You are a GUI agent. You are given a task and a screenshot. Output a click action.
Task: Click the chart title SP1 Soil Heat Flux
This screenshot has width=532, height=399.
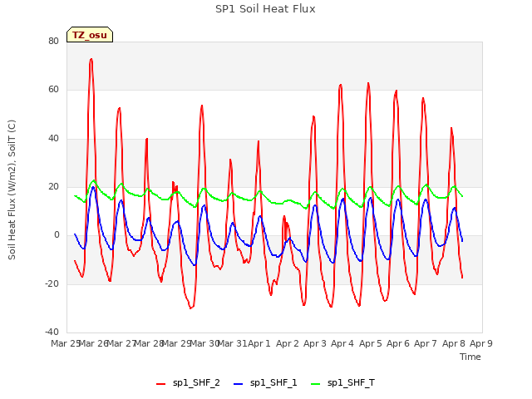(265, 9)
